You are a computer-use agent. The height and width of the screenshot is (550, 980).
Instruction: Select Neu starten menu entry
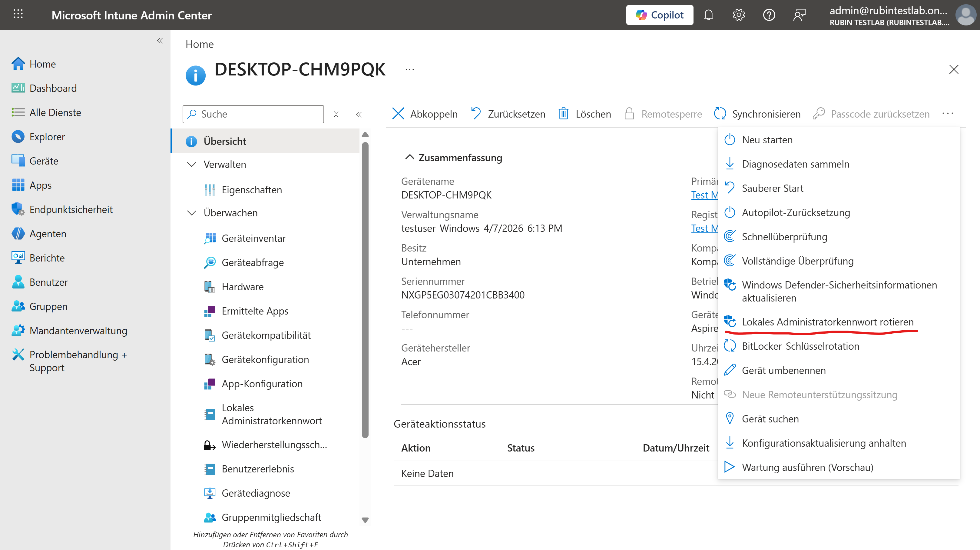click(767, 140)
